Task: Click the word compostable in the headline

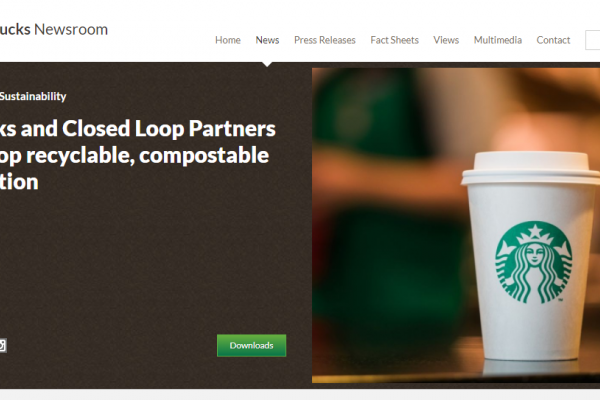Action: click(x=204, y=155)
